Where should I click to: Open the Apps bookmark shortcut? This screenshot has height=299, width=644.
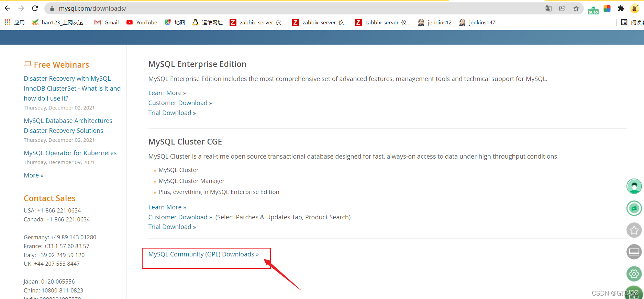14,22
